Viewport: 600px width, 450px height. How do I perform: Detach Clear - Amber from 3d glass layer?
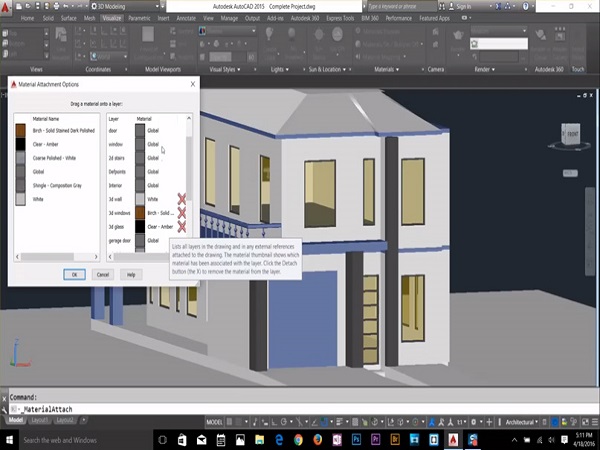point(182,227)
